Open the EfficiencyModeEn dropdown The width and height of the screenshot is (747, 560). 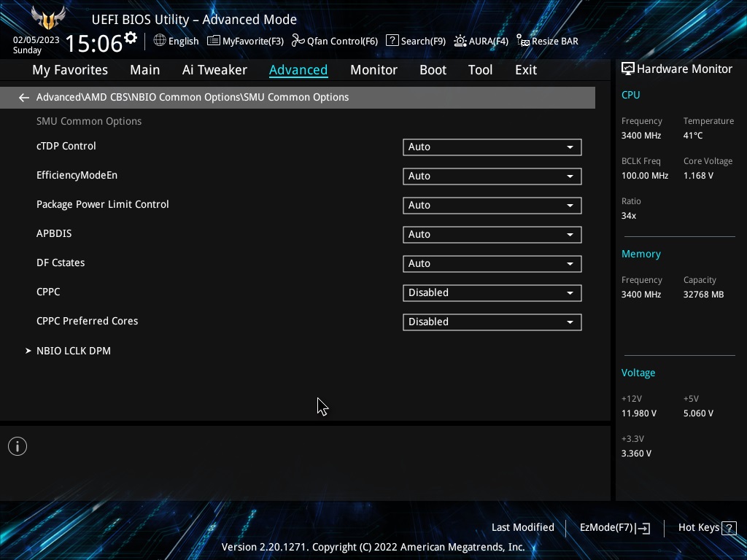[x=492, y=176]
